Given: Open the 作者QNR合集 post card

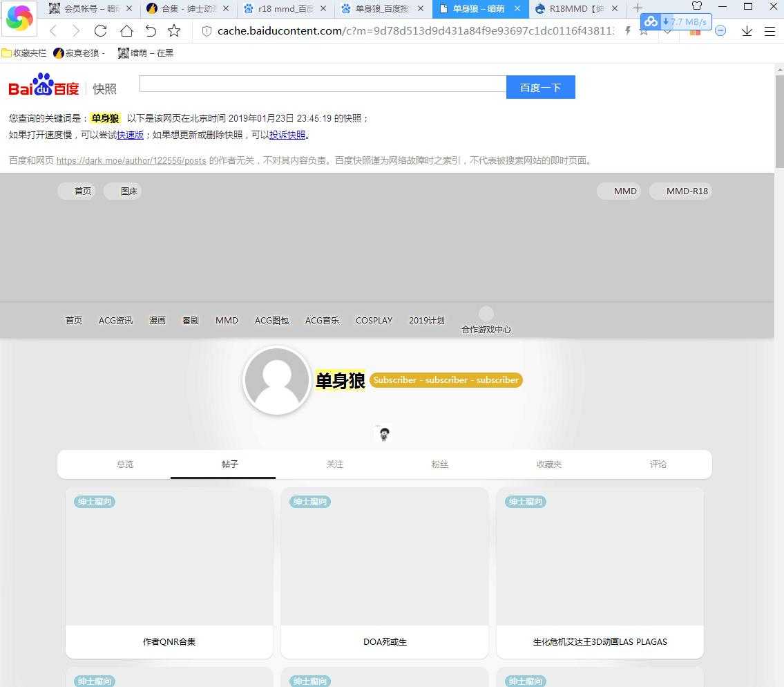Looking at the screenshot, I should (169, 574).
